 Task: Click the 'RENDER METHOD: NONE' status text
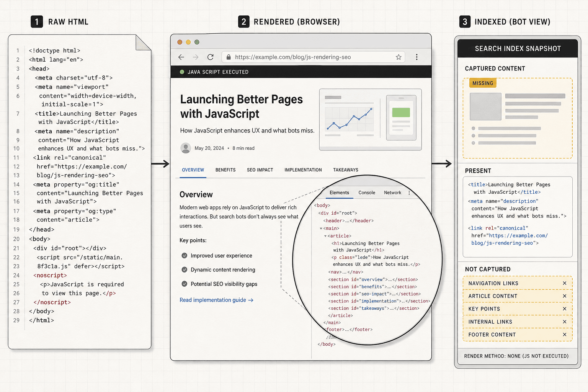516,356
